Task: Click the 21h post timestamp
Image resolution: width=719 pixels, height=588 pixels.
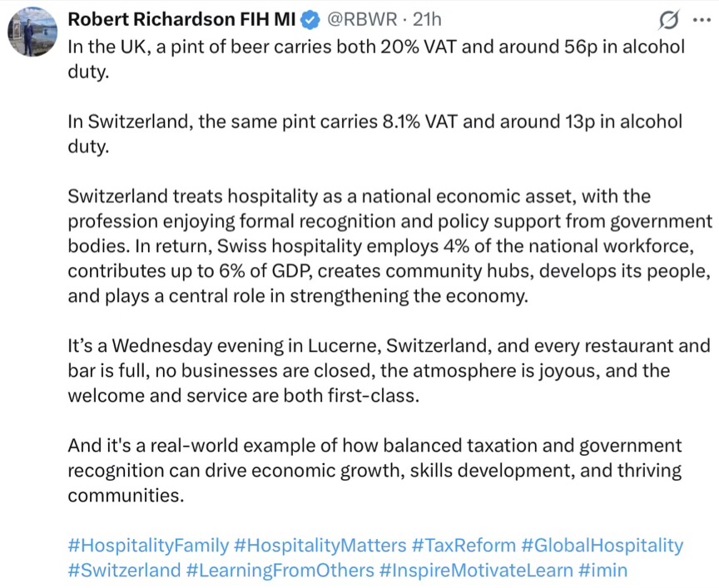Action: pos(428,20)
